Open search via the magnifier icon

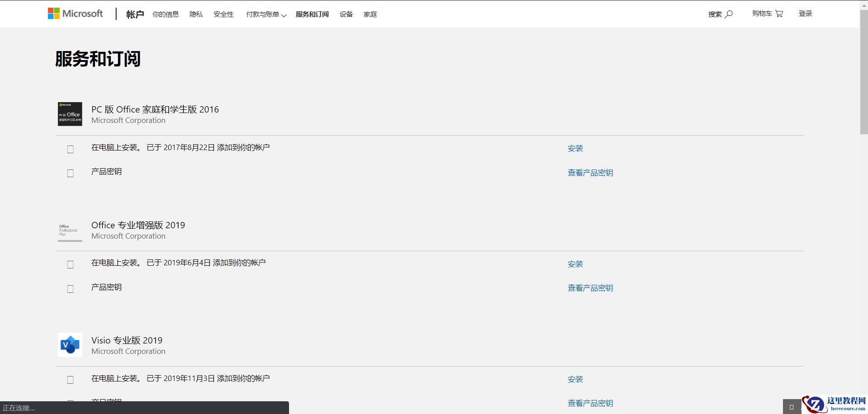click(728, 14)
